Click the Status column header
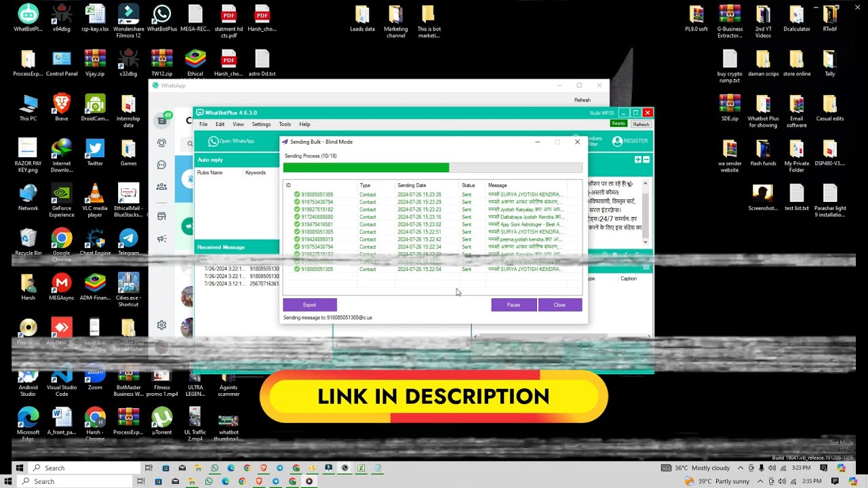The height and width of the screenshot is (488, 868). 473,185
